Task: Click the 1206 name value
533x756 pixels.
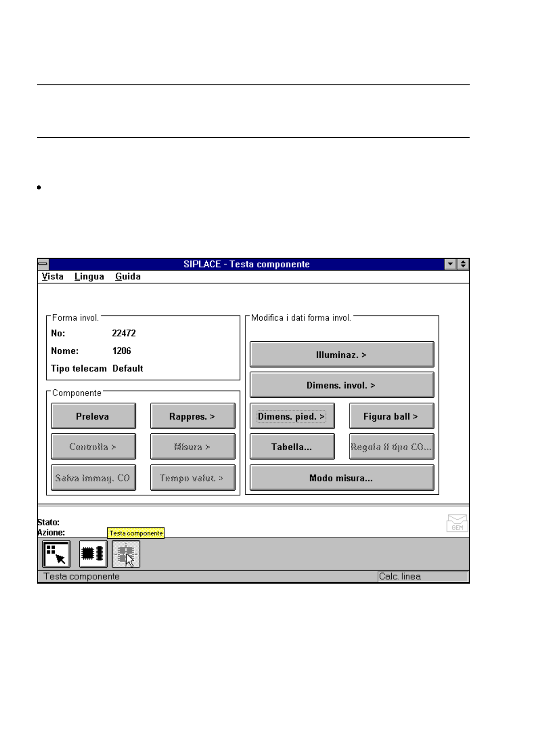Action: tap(122, 351)
